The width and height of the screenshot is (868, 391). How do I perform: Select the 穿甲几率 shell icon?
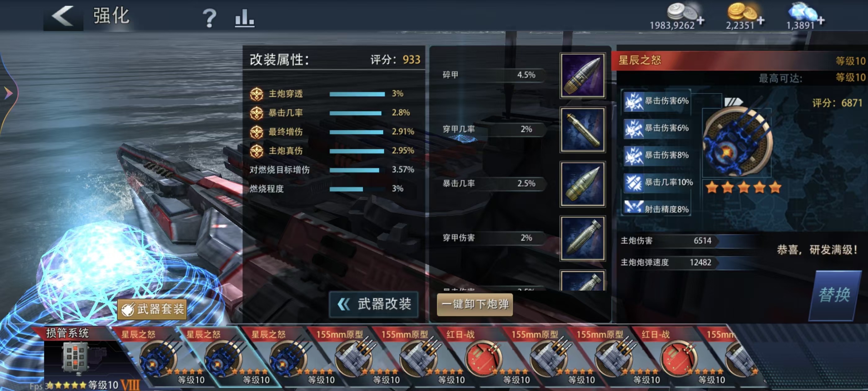coord(582,130)
